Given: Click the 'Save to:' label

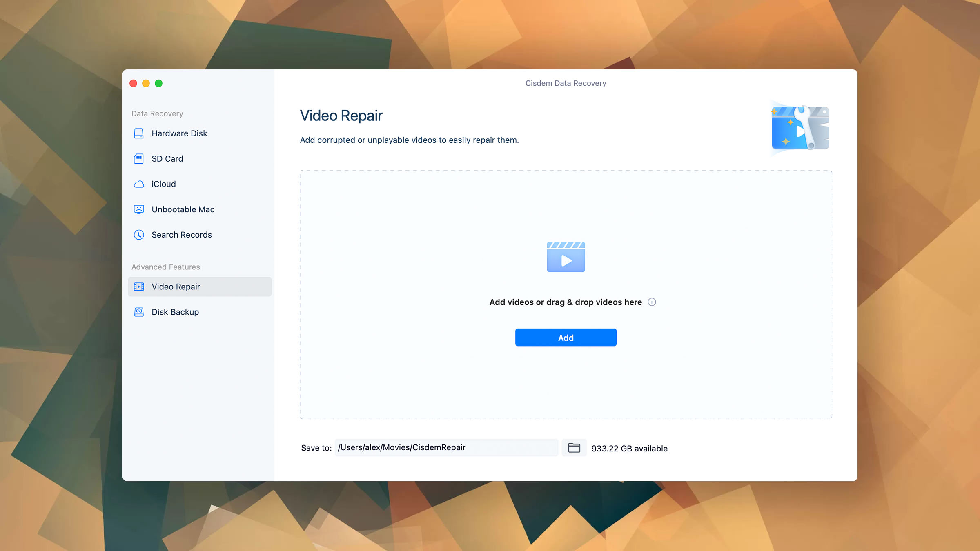Looking at the screenshot, I should click(316, 448).
